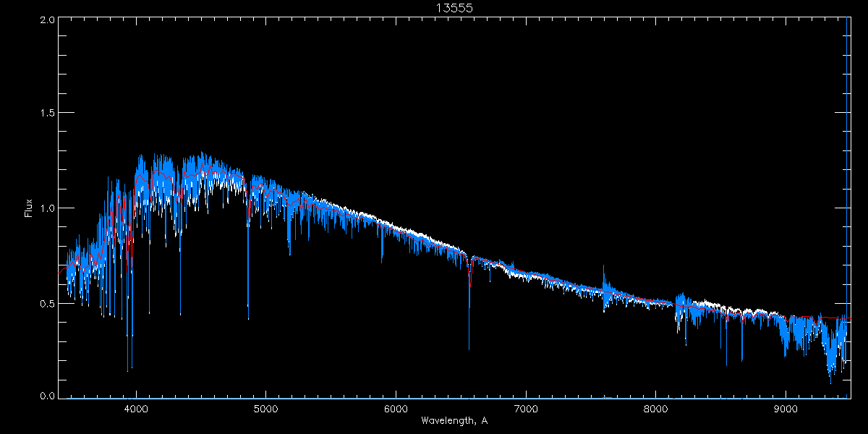
Task: Click the 1.5 y-axis tick label
Action: tap(48, 114)
